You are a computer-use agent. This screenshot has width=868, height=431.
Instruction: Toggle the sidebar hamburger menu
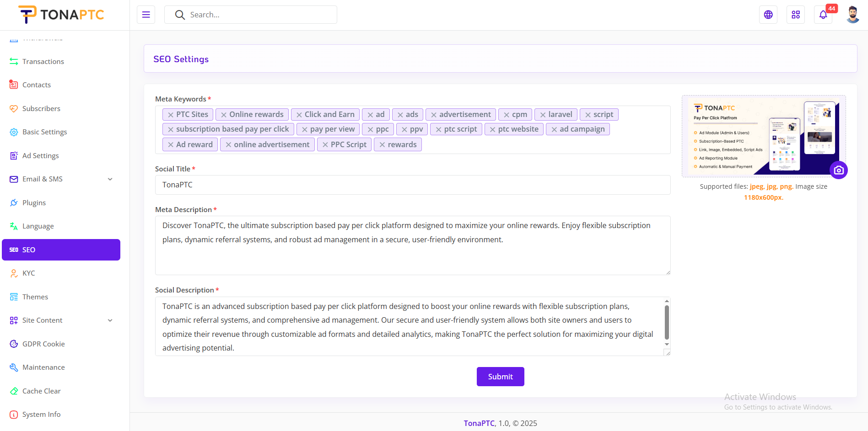[x=146, y=15]
